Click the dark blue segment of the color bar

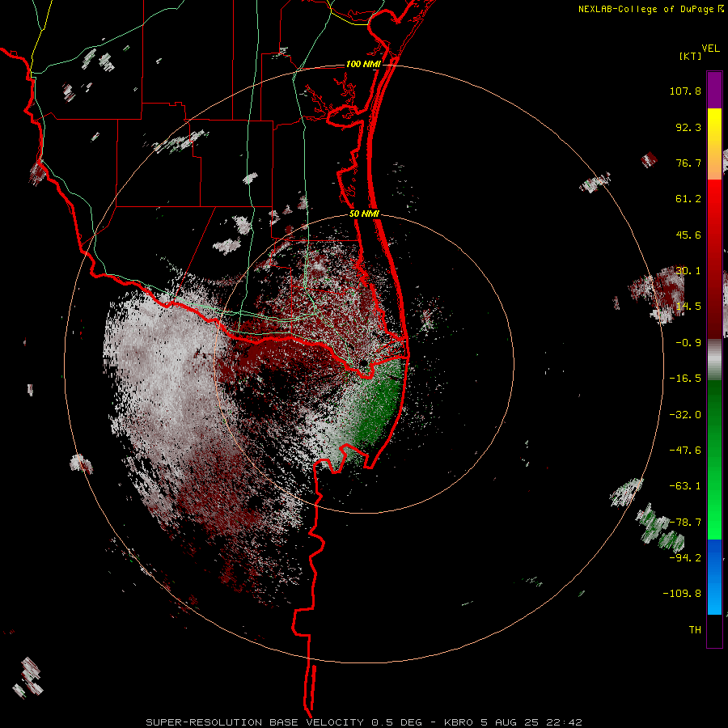714,557
